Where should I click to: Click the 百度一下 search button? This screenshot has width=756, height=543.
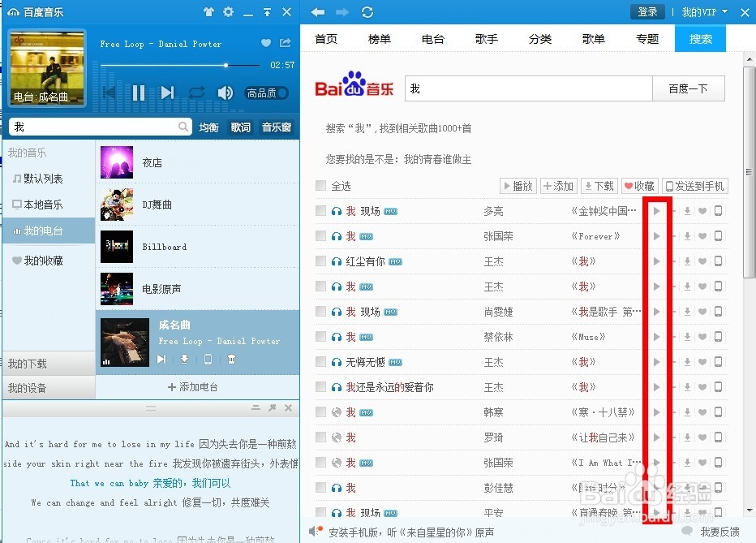pyautogui.click(x=689, y=88)
